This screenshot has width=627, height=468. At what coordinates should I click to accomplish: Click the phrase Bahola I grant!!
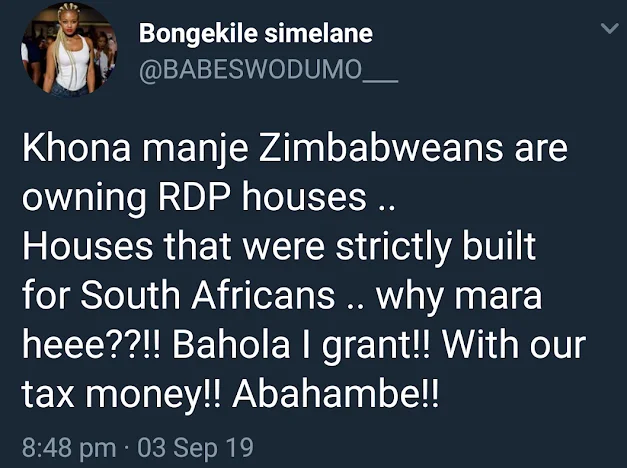(x=301, y=346)
